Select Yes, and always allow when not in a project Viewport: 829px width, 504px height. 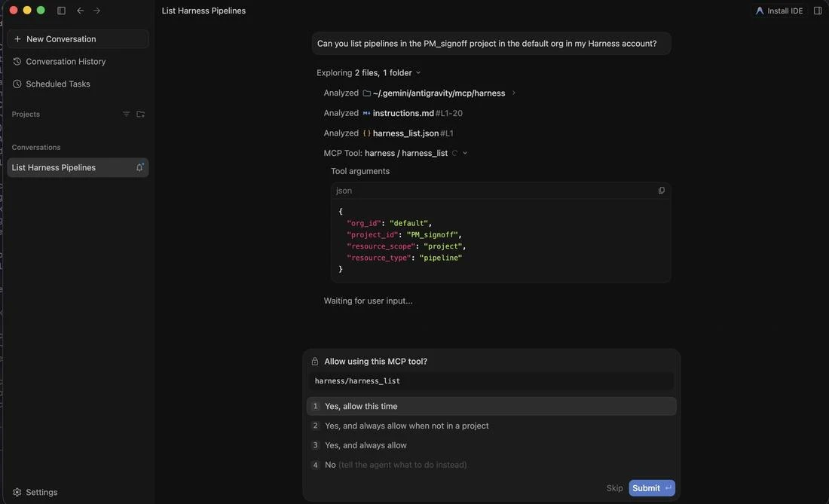(491, 426)
